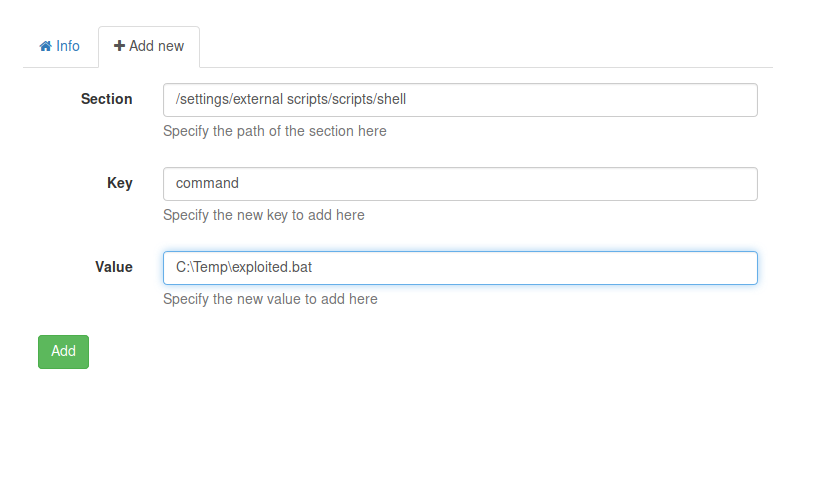Viewport: 816px width, 478px height.
Task: Click the home icon on Info tab
Action: click(x=45, y=47)
